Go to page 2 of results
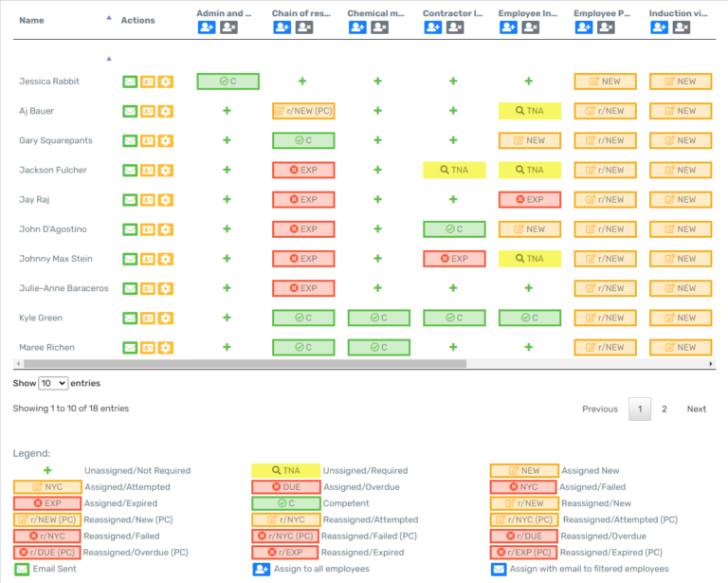 click(664, 410)
